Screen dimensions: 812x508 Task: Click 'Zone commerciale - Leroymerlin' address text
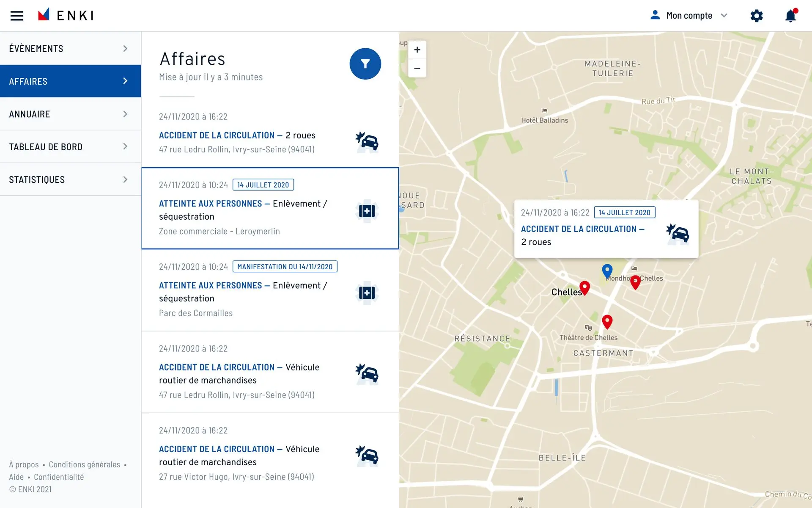(x=219, y=232)
